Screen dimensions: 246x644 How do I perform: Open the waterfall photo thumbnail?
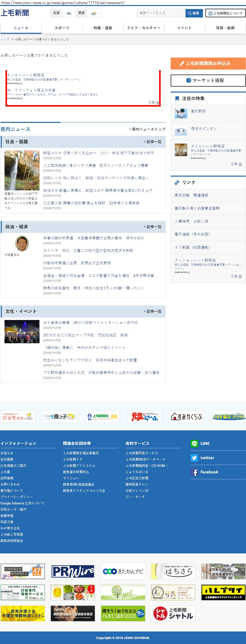click(x=22, y=170)
